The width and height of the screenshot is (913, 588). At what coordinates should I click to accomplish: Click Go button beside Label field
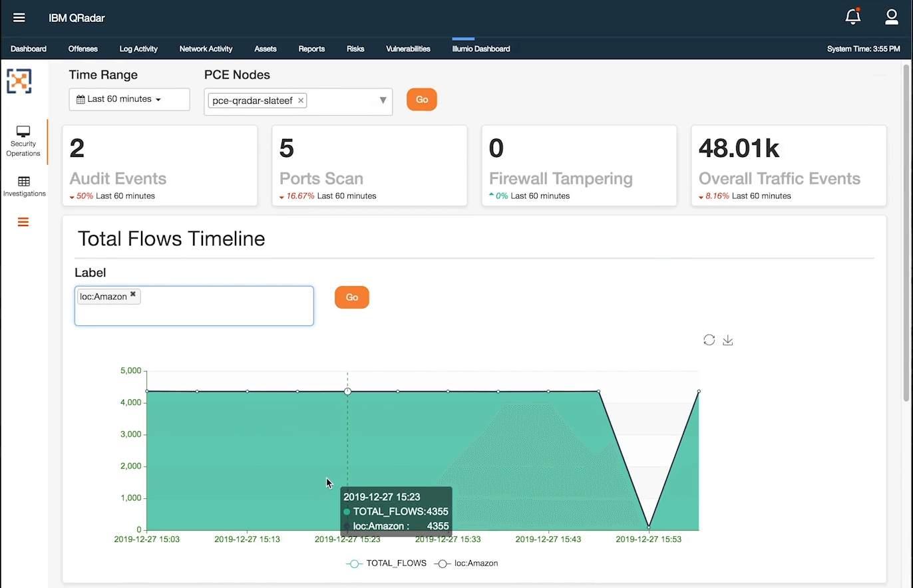[x=352, y=297]
